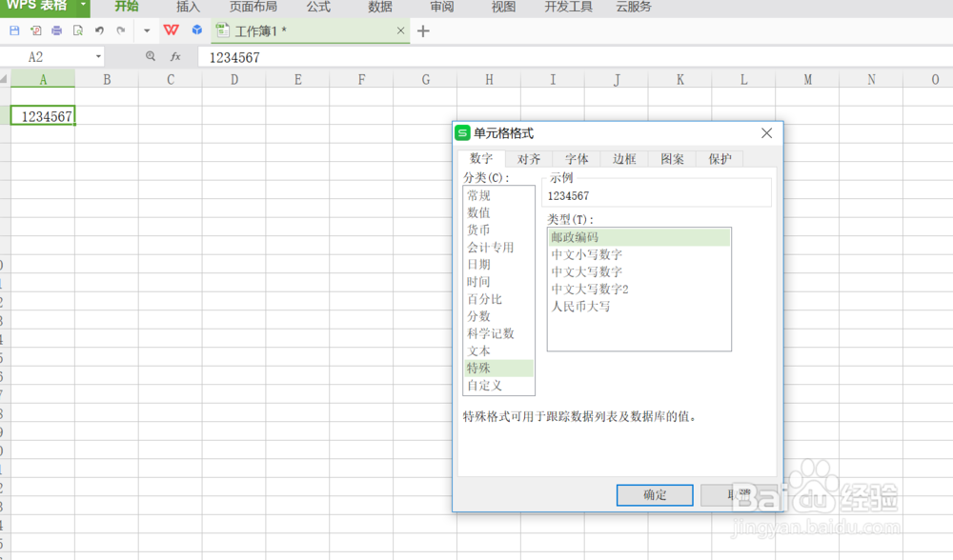The width and height of the screenshot is (953, 560).
Task: Open the 公式 ribbon tab
Action: pos(318,7)
